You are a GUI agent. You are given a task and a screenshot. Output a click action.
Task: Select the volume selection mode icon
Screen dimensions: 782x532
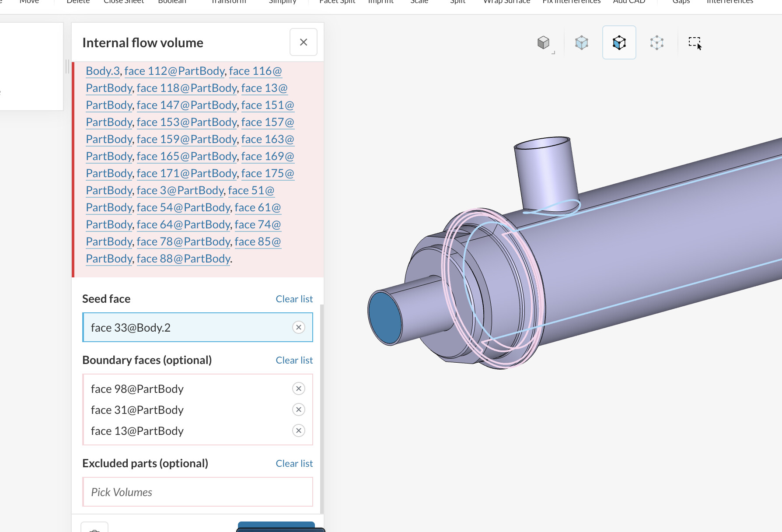[581, 43]
